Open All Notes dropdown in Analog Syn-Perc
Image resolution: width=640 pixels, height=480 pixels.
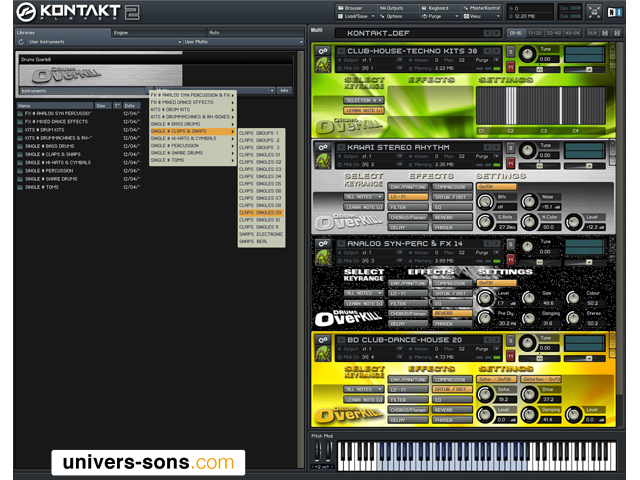click(x=364, y=293)
